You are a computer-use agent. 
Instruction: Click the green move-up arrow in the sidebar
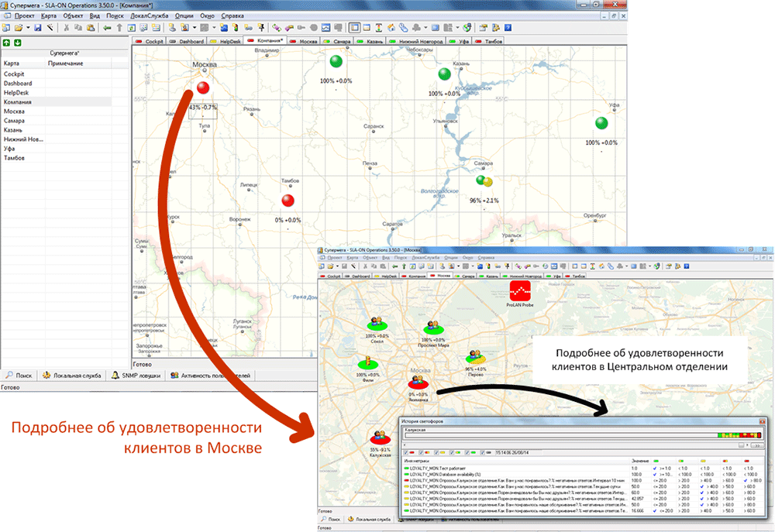tap(6, 42)
